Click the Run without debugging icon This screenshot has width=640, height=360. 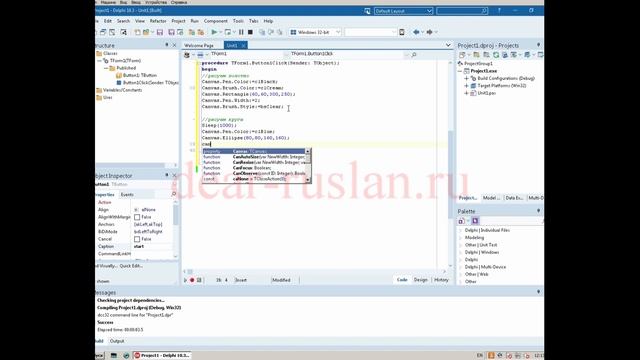(x=228, y=32)
